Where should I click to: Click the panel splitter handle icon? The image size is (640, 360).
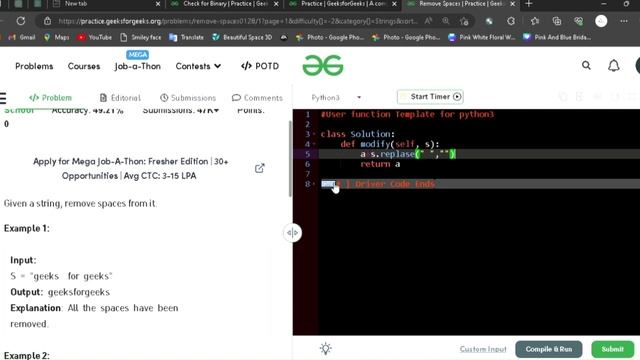[x=292, y=233]
